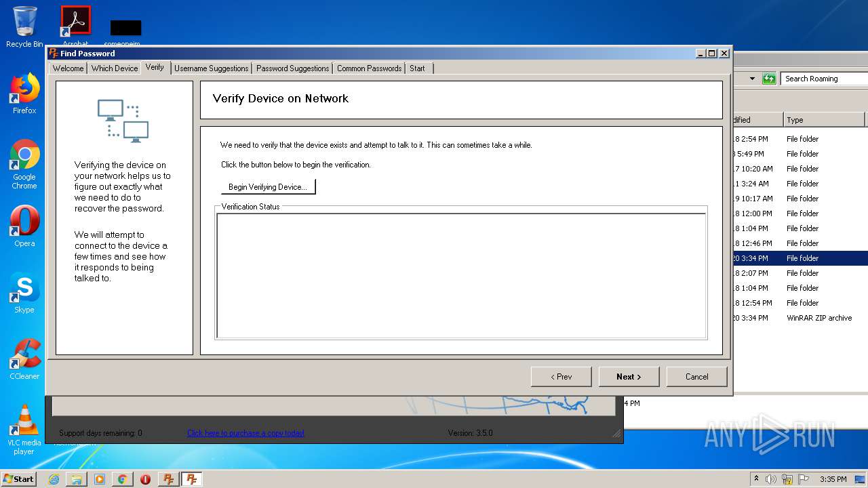Open the Recycle Bin desktop icon

pyautogui.click(x=24, y=27)
